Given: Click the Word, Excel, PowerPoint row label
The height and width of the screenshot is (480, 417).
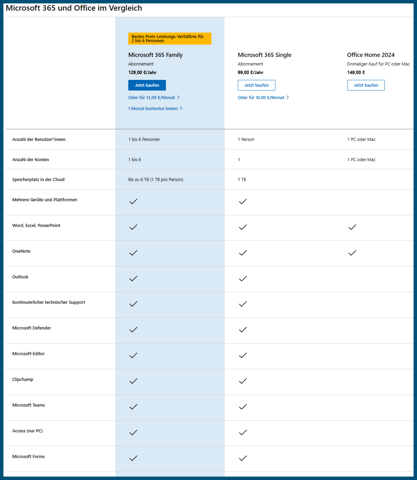Looking at the screenshot, I should click(36, 225).
